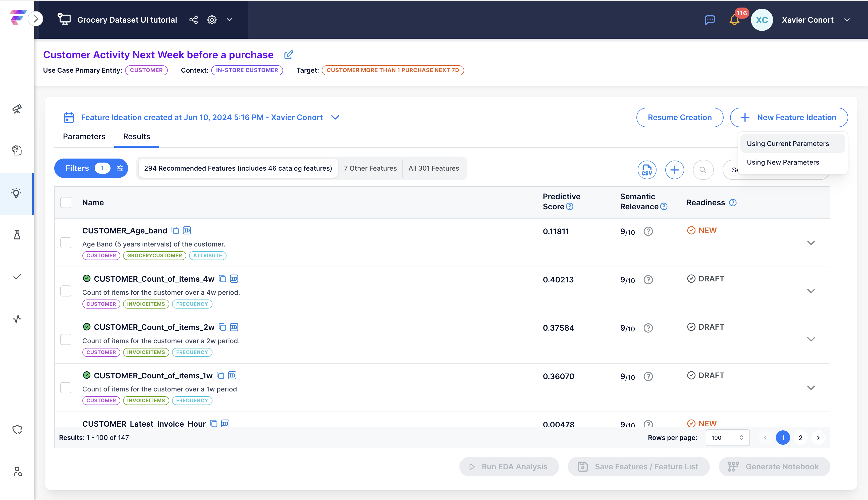
Task: Check the CUSTOMER_Count_of_items_4w checkbox
Action: 66,291
